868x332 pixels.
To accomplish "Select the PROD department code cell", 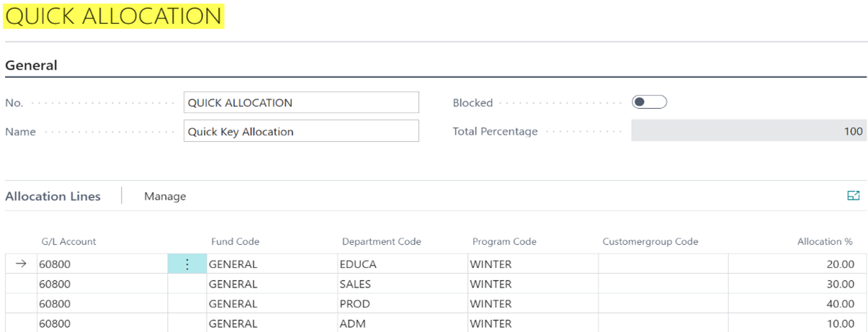I will [402, 304].
